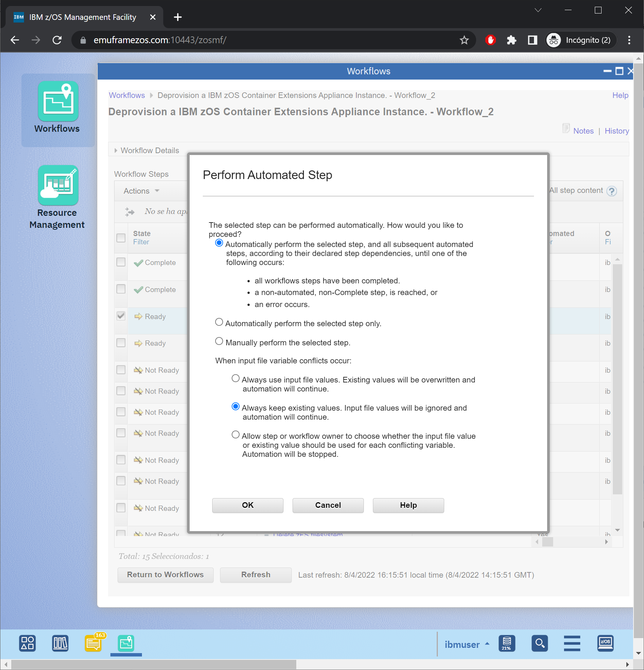Click the steps table horizontal scrollbar thumb

coord(548,542)
